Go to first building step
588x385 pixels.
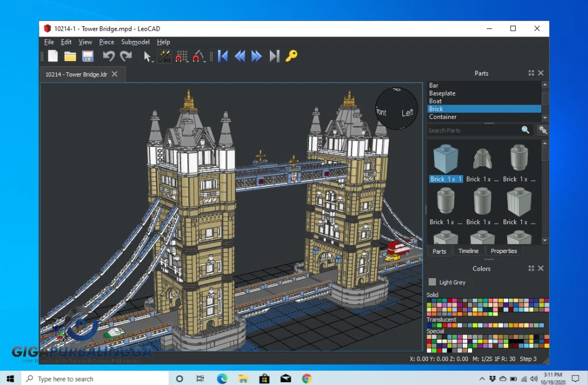pos(223,56)
